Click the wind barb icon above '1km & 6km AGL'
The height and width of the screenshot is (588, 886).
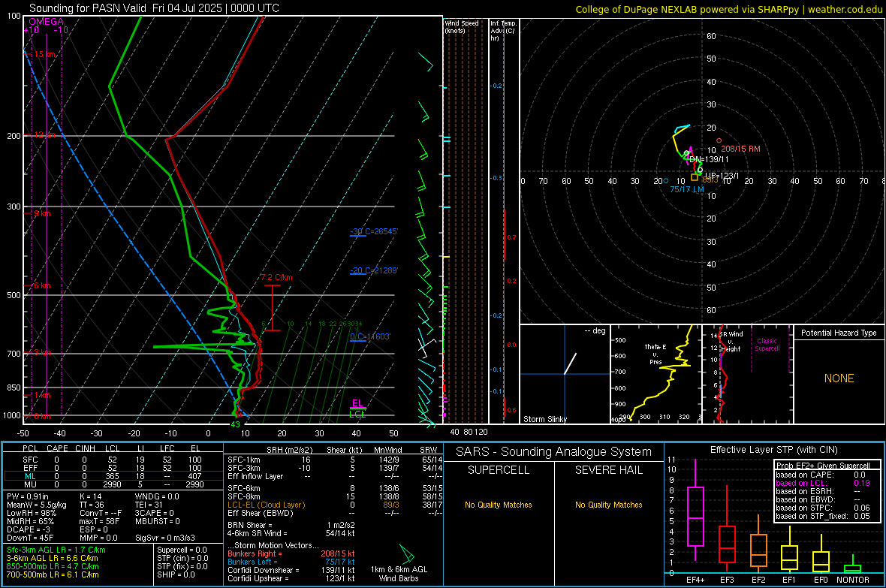(406, 553)
